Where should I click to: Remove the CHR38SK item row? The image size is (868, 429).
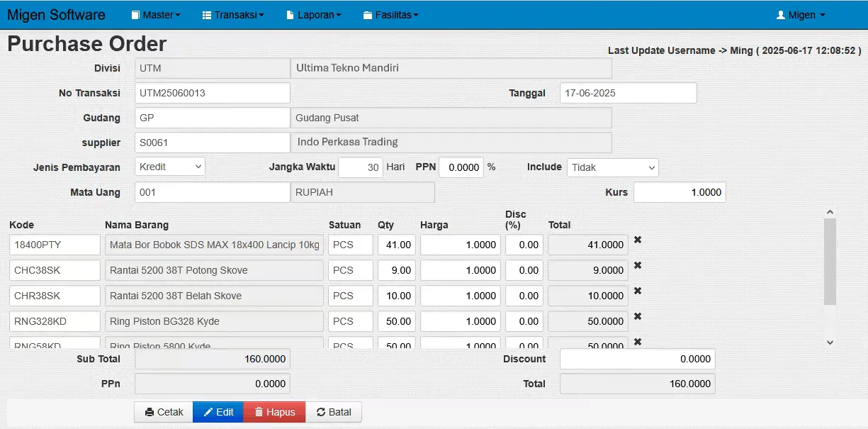(x=638, y=291)
